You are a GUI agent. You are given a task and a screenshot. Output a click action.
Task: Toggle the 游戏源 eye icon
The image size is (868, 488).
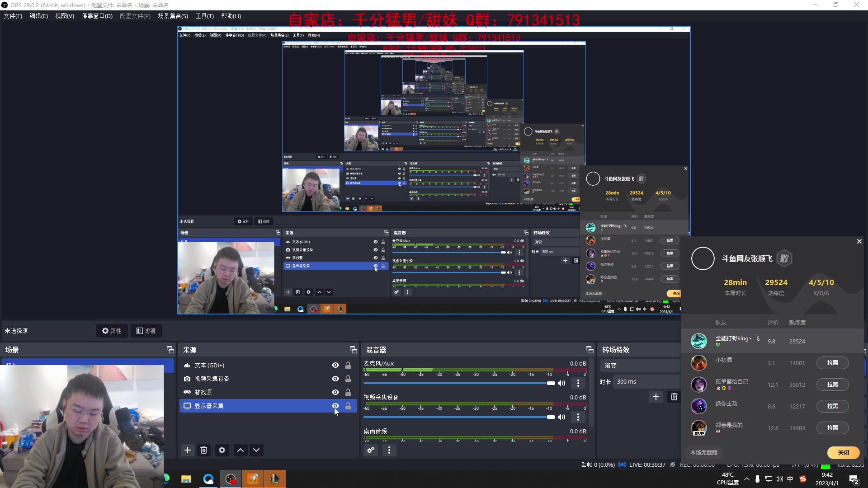tap(335, 392)
